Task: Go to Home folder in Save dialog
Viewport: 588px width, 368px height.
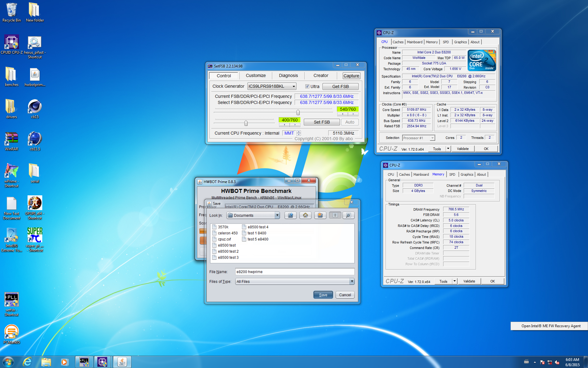Action: coord(305,215)
